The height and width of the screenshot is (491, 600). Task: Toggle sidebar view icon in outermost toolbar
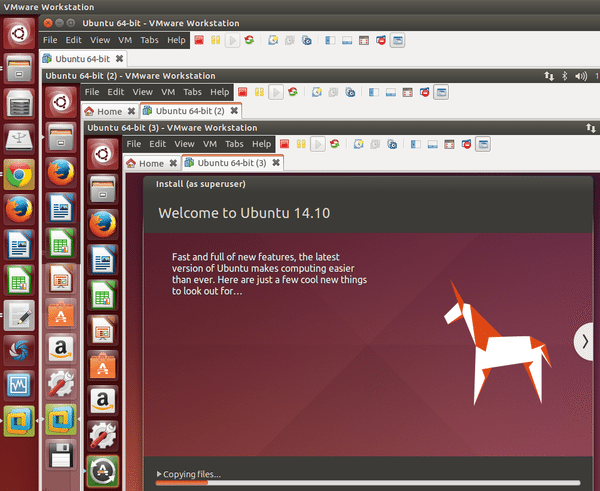pyautogui.click(x=330, y=40)
